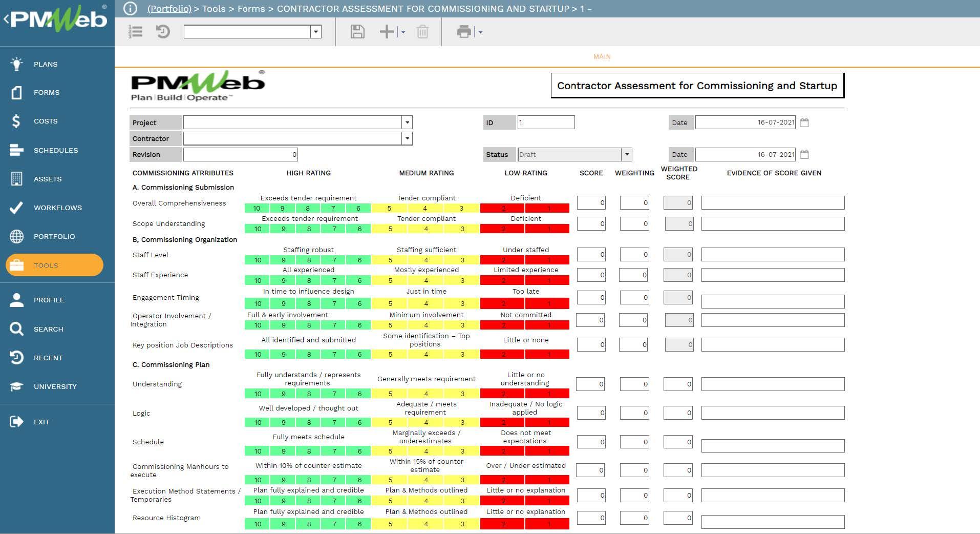This screenshot has width=980, height=534.
Task: Select score 2 for Schedule row
Action: 503,451
